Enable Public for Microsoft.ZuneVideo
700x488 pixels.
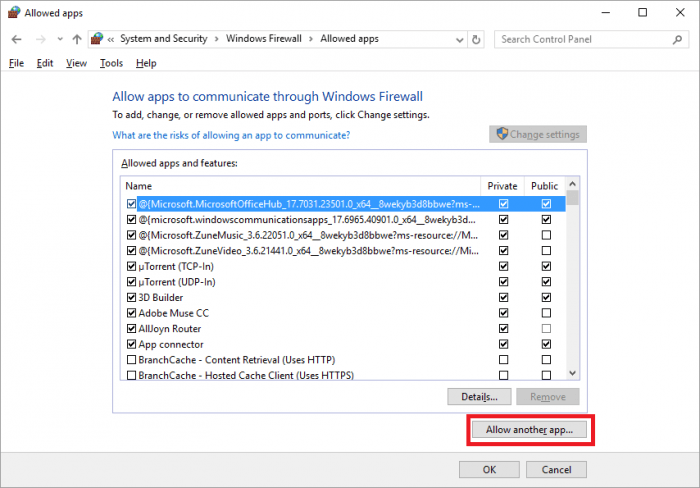click(546, 250)
